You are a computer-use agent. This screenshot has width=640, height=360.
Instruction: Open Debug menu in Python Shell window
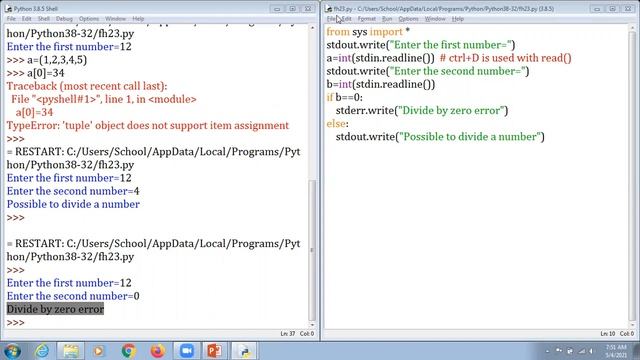(64, 19)
